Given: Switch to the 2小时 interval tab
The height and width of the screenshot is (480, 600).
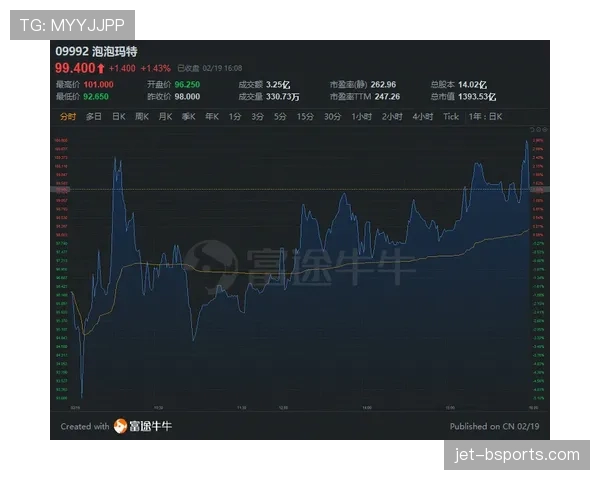Looking at the screenshot, I should pyautogui.click(x=392, y=116).
